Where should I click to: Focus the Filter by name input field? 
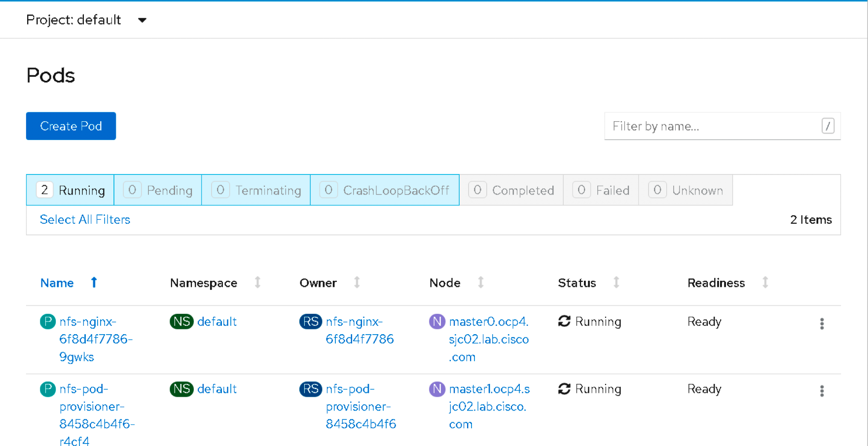click(x=714, y=126)
